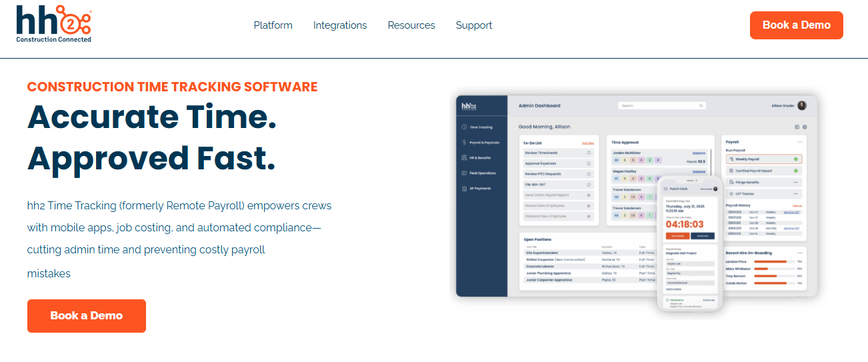This screenshot has height=362, width=868.
Task: Check off Approve Expenses to-do item
Action: pyautogui.click(x=589, y=163)
